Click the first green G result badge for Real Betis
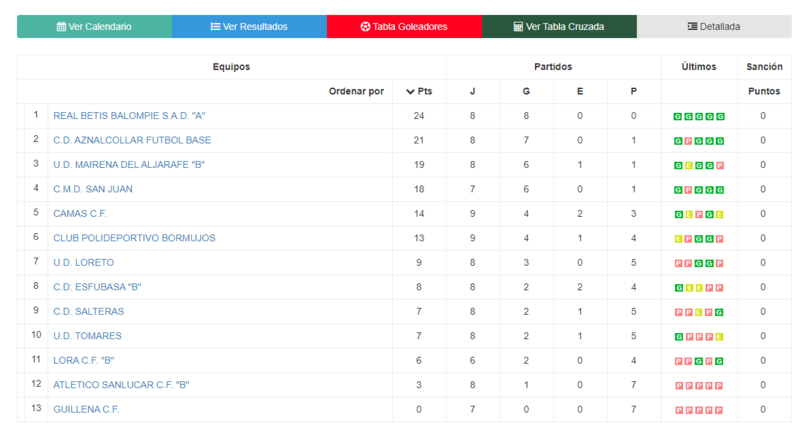Screen dimensions: 800x435 coord(678,117)
